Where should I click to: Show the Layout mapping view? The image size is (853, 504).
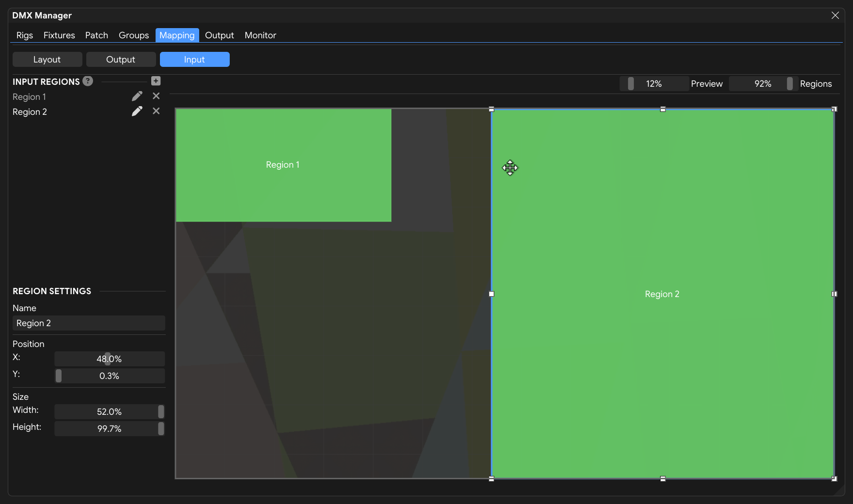47,60
